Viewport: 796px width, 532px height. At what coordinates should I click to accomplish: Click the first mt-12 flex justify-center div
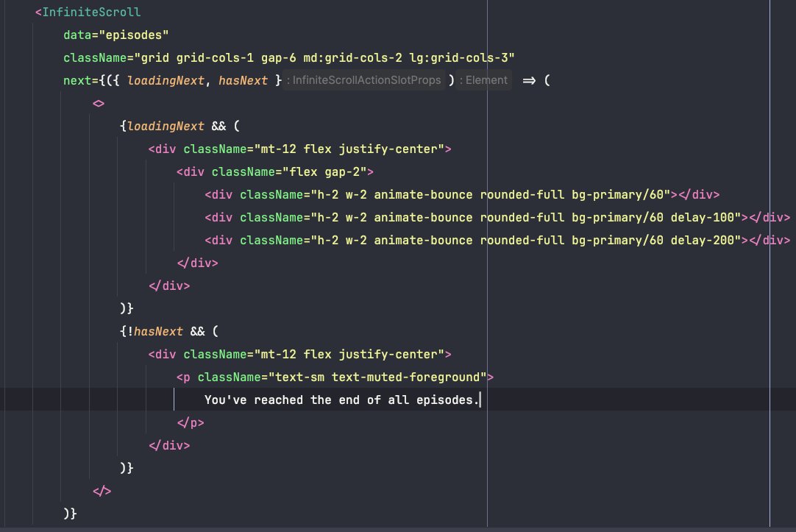[x=299, y=149]
